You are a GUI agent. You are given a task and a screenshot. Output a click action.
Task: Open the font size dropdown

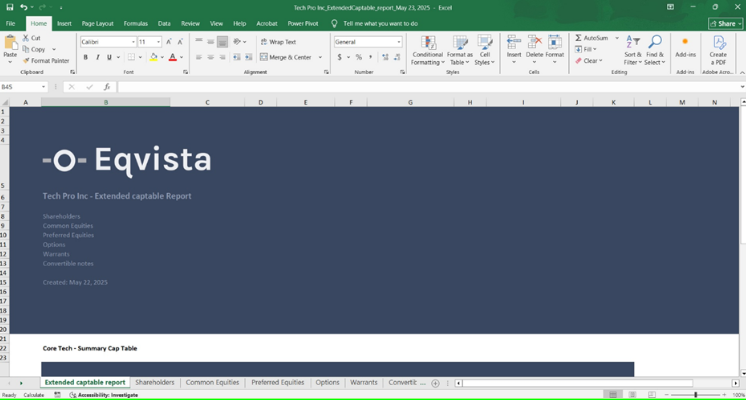point(158,42)
